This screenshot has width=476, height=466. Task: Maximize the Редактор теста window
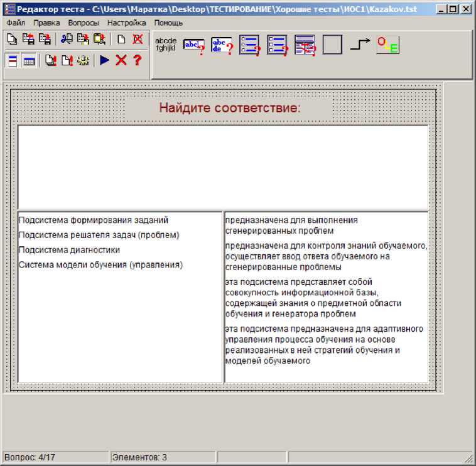(453, 9)
